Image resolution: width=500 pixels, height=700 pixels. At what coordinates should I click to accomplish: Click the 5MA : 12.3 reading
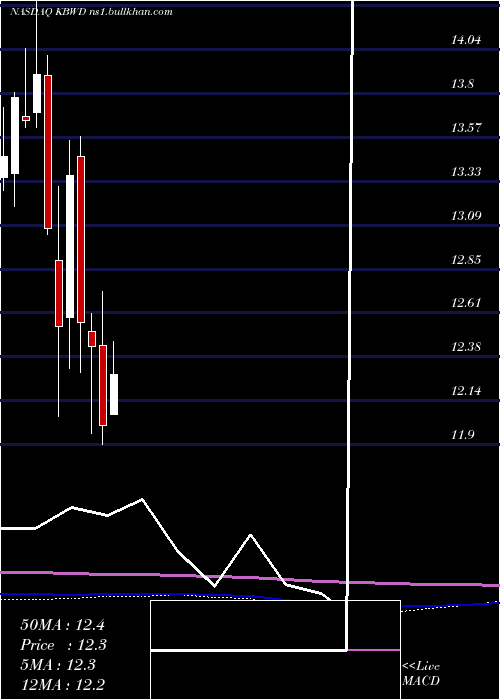[x=58, y=665]
